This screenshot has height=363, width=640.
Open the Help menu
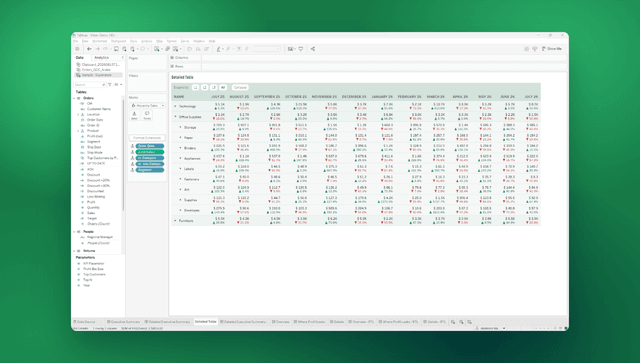click(x=212, y=41)
